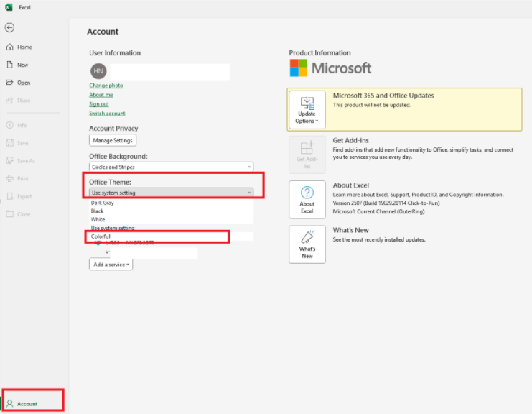Select Dark Gray theme option

pyautogui.click(x=172, y=203)
